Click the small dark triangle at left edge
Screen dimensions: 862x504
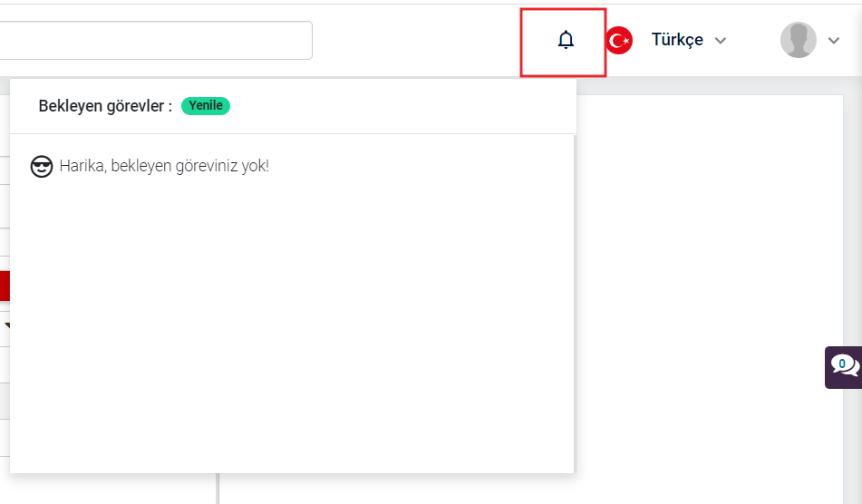7,325
